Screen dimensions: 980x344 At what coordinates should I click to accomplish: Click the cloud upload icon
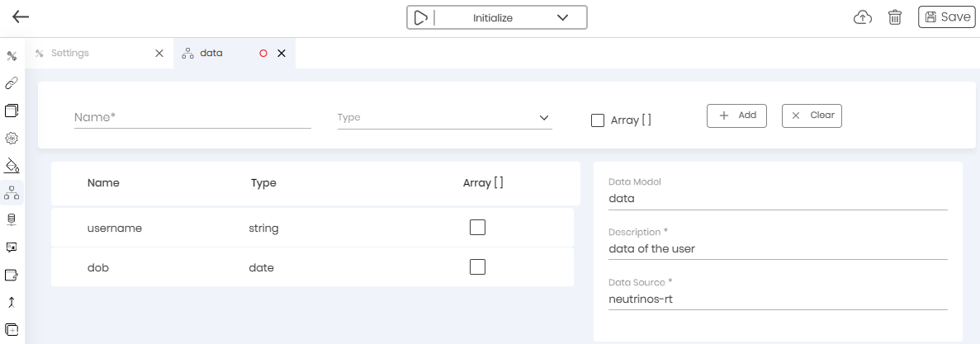coord(863,17)
